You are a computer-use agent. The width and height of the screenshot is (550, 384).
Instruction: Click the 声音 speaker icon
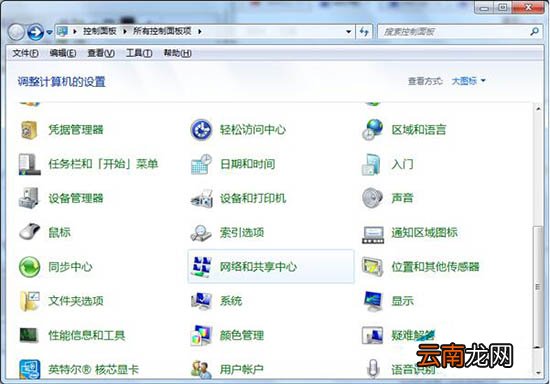(372, 198)
